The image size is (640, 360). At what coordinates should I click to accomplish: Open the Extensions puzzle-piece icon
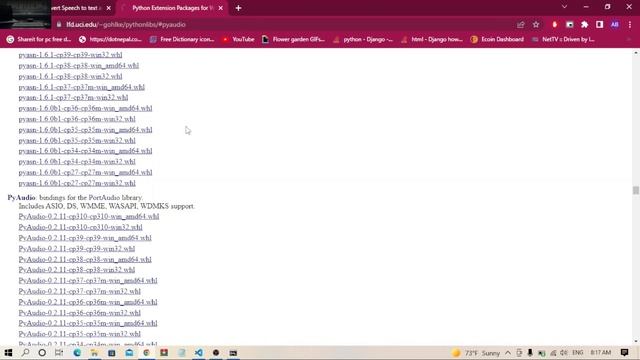point(584,25)
